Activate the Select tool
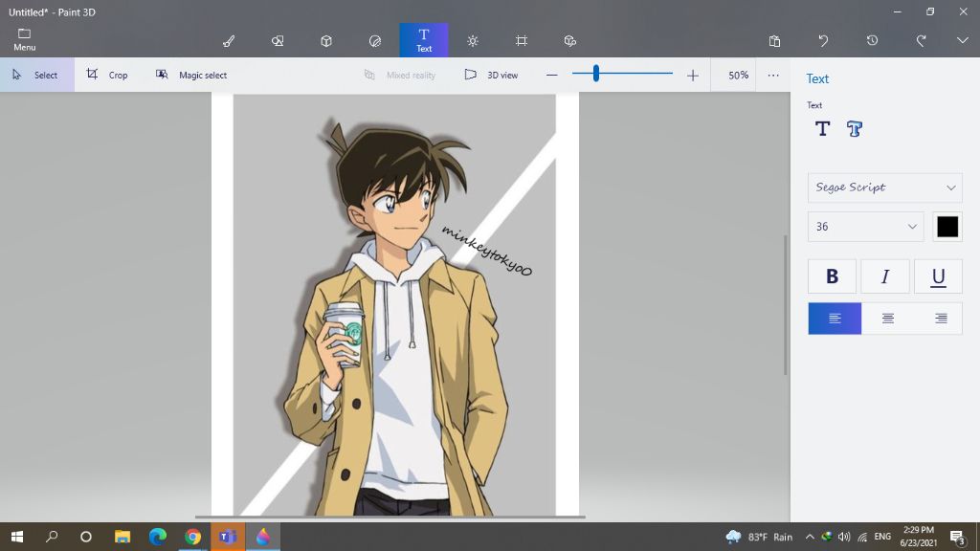The image size is (980, 551). click(37, 75)
